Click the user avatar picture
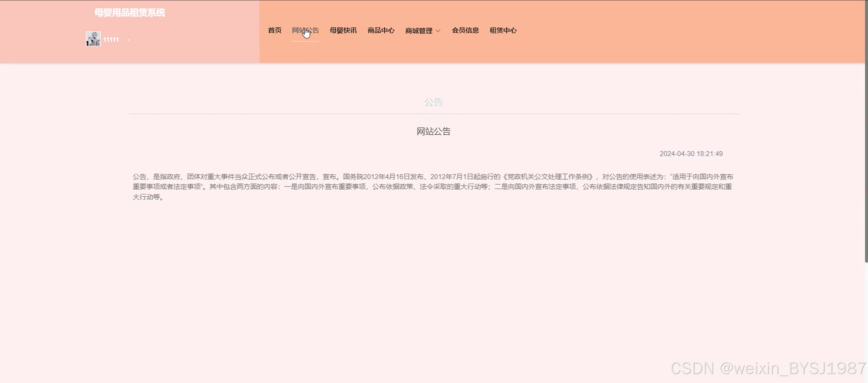Viewport: 868px width, 383px height. pyautogui.click(x=93, y=39)
